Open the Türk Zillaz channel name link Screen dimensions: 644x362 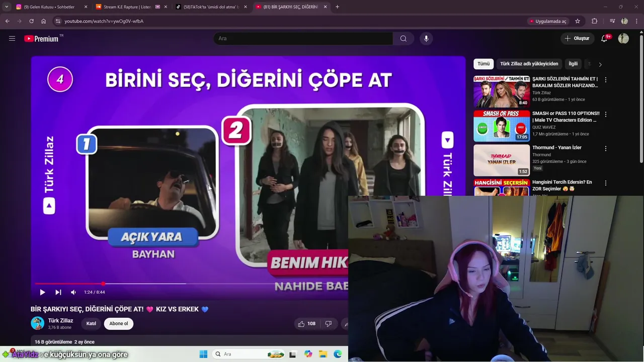pyautogui.click(x=60, y=320)
